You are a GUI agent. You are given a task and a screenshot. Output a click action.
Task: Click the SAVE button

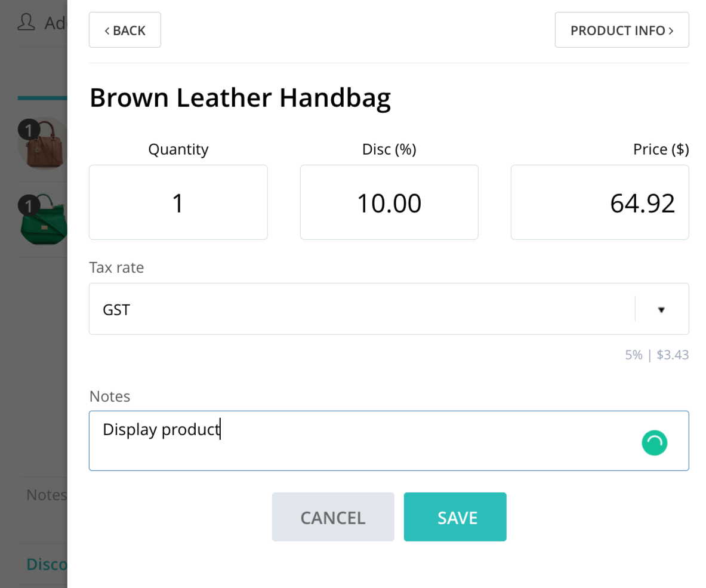455,517
